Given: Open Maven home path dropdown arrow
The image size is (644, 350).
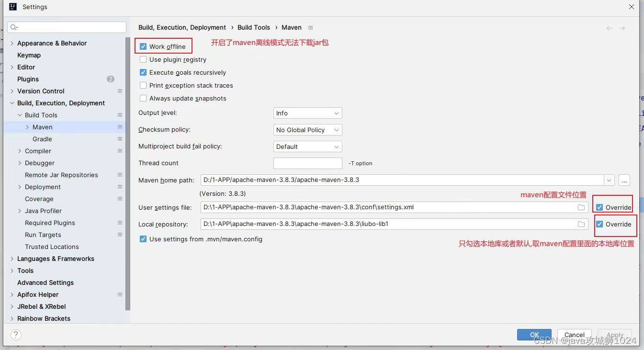Looking at the screenshot, I should [609, 180].
